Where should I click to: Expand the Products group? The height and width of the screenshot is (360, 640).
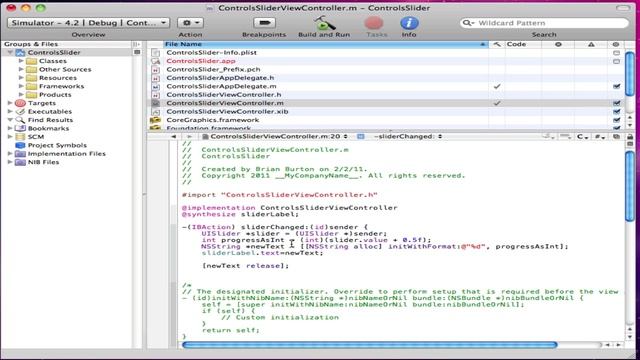[x=21, y=94]
